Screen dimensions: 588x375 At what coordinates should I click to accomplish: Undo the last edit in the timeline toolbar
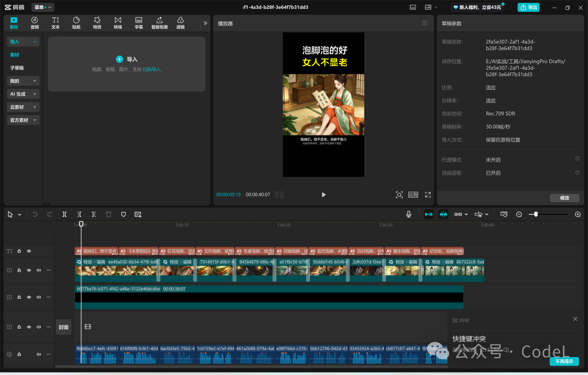tap(35, 214)
